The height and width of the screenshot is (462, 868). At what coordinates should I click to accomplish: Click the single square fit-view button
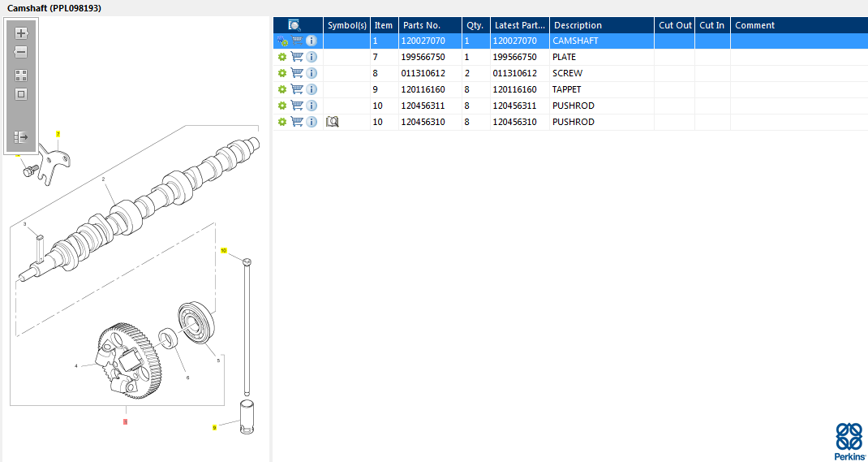21,94
